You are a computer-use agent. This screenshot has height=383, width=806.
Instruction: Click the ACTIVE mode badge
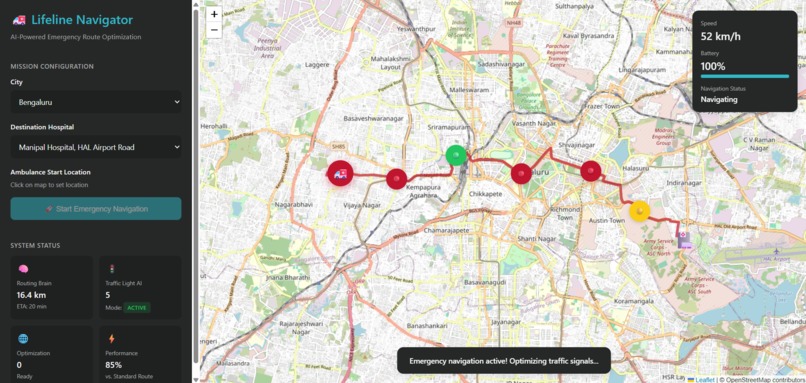[137, 307]
